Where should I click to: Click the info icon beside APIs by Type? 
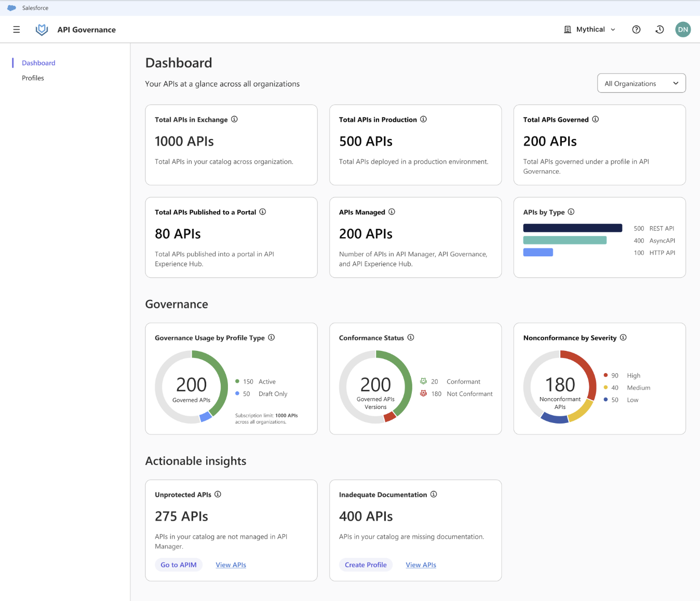tap(571, 212)
